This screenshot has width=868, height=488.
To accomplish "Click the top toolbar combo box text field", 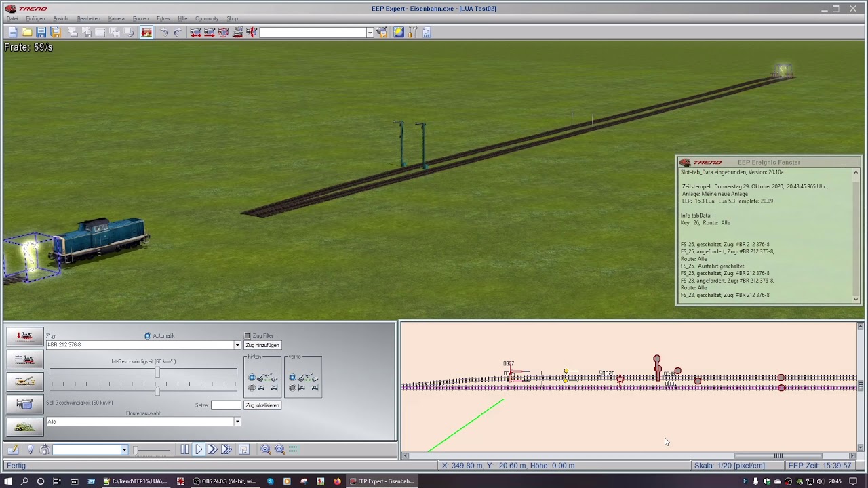I will [x=313, y=33].
